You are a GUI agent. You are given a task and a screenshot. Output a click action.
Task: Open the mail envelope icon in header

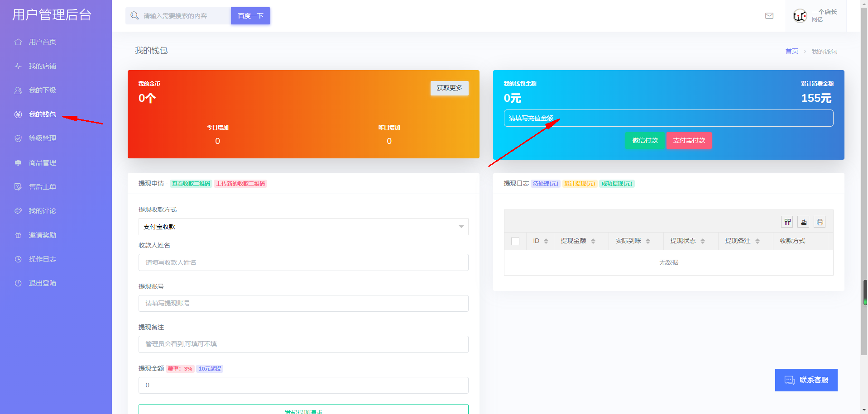point(769,16)
